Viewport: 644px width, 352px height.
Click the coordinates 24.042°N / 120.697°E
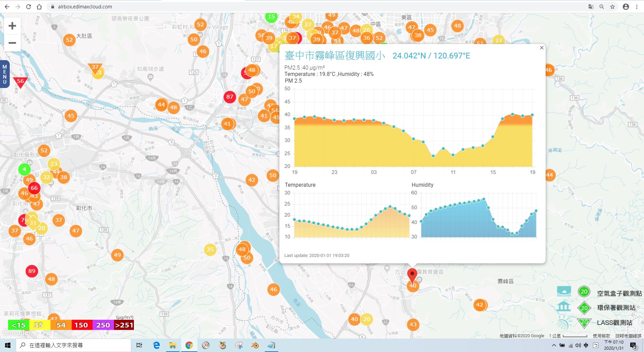click(x=431, y=56)
